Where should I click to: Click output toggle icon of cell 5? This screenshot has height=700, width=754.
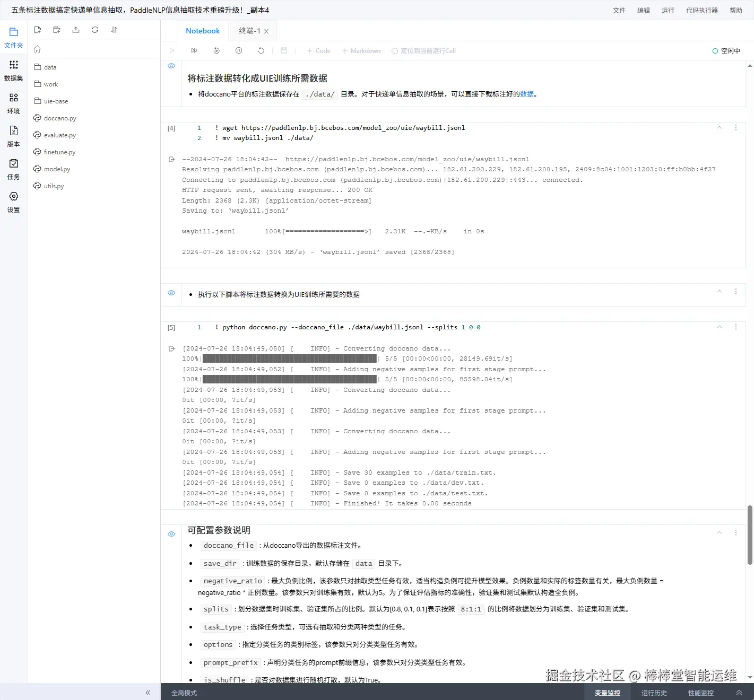click(171, 348)
